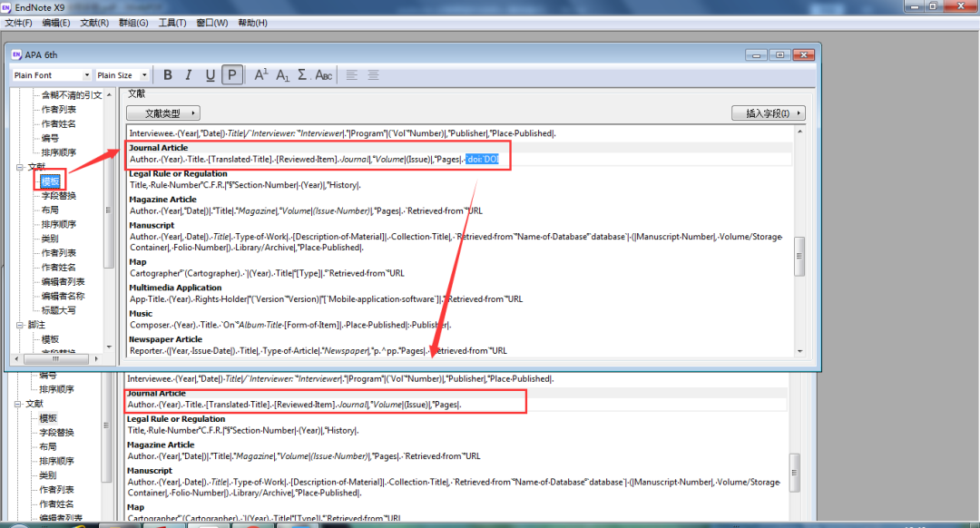
Task: Click the tree pane scroll-right arrow
Action: point(96,358)
